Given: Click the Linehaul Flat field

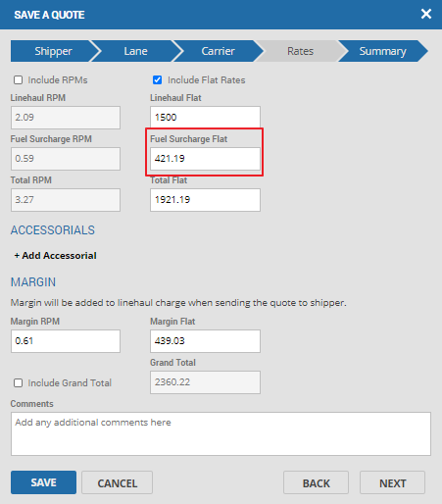Looking at the screenshot, I should click(205, 118).
